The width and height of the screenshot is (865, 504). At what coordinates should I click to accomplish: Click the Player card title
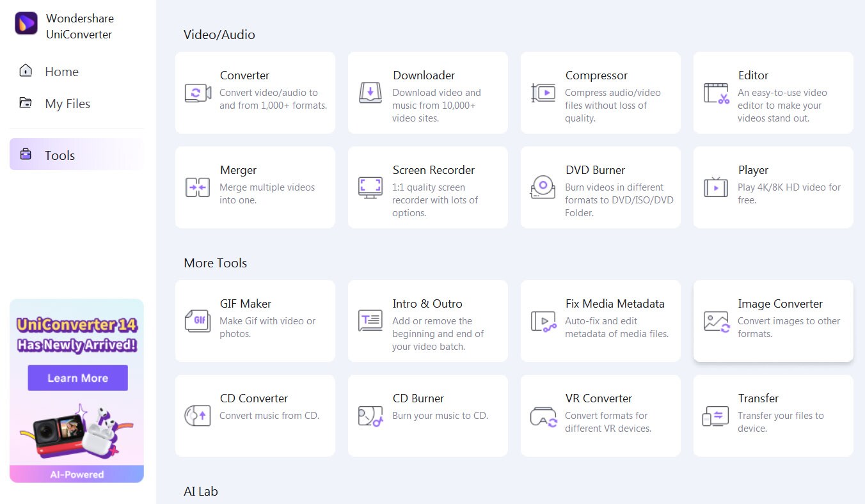coord(753,170)
